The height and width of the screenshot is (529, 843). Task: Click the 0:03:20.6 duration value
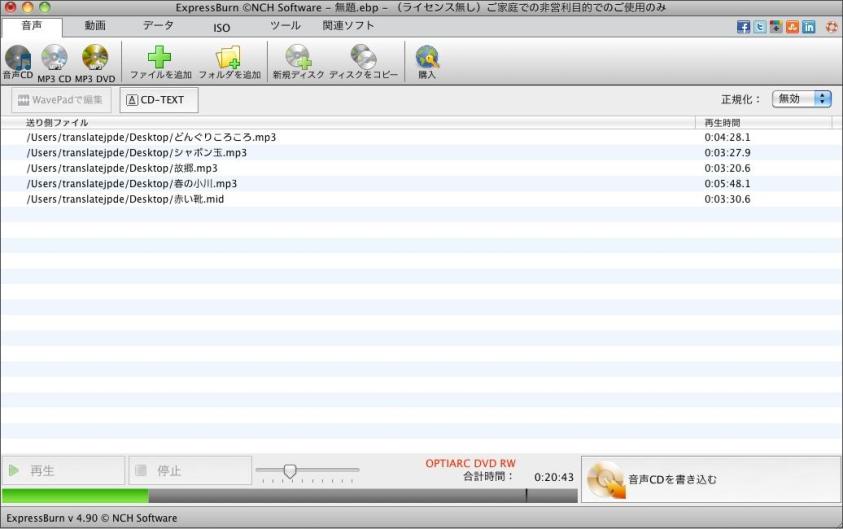coord(727,168)
